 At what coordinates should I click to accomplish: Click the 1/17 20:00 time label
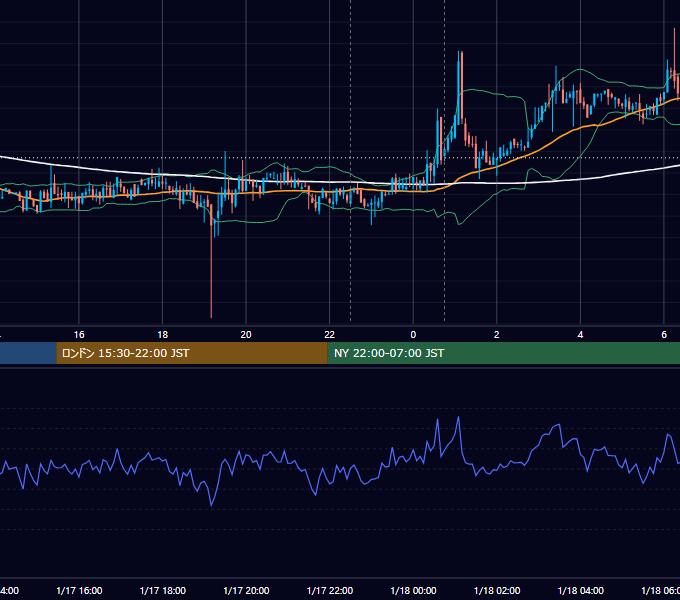click(x=246, y=590)
